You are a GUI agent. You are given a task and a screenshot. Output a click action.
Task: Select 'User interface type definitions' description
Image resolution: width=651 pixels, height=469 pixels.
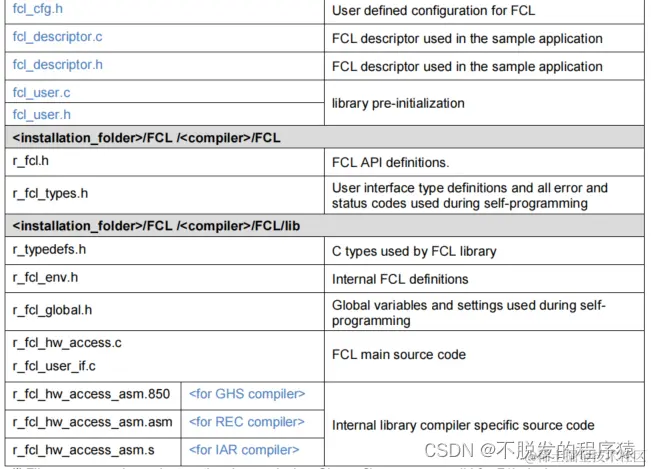click(470, 195)
